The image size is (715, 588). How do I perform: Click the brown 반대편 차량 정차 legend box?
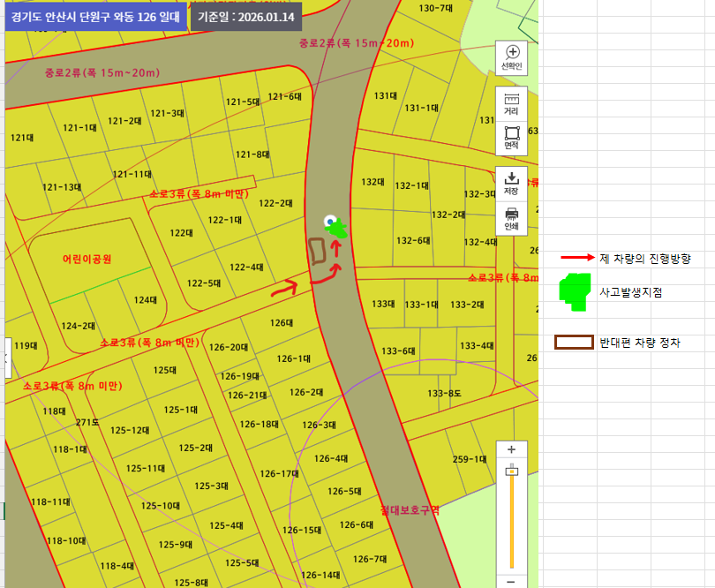[573, 342]
